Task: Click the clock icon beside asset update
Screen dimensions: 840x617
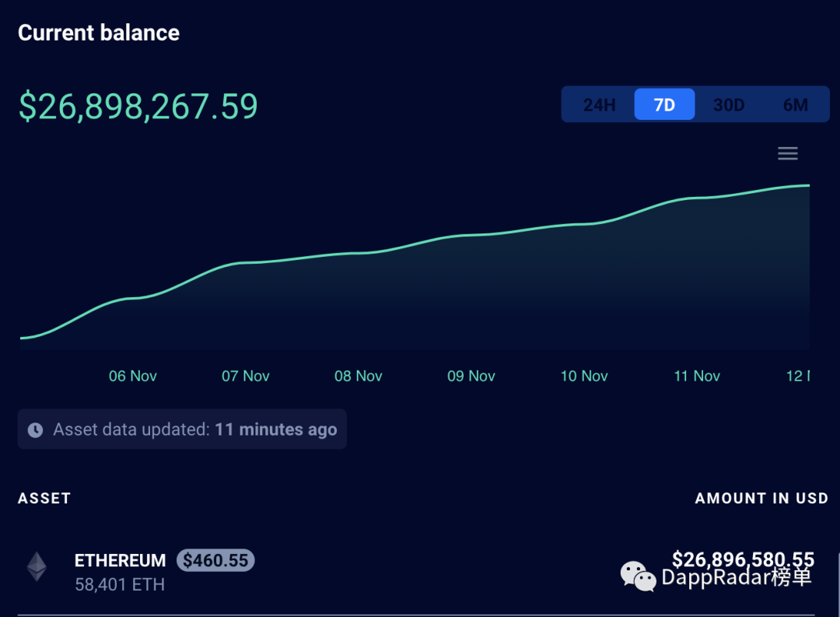Action: pos(35,430)
